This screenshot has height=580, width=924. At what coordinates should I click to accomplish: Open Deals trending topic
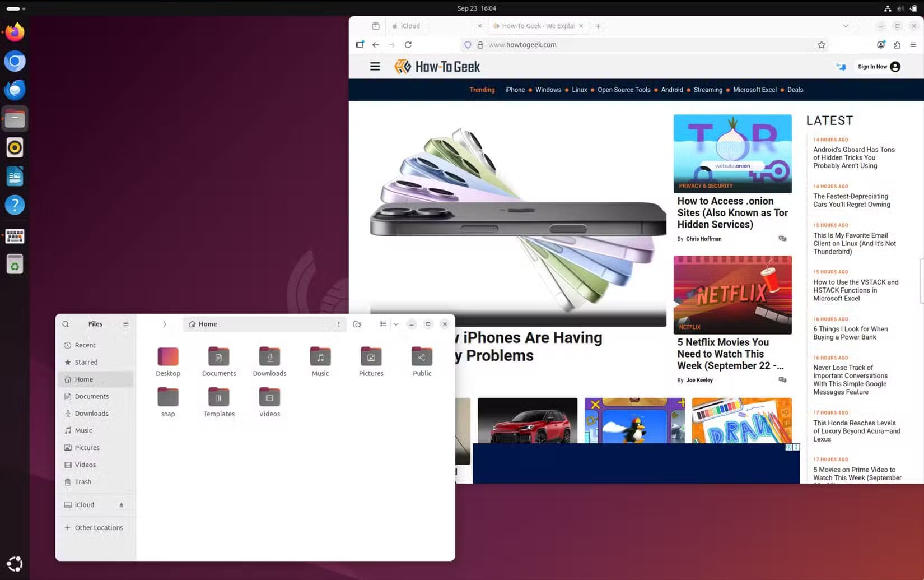(795, 90)
